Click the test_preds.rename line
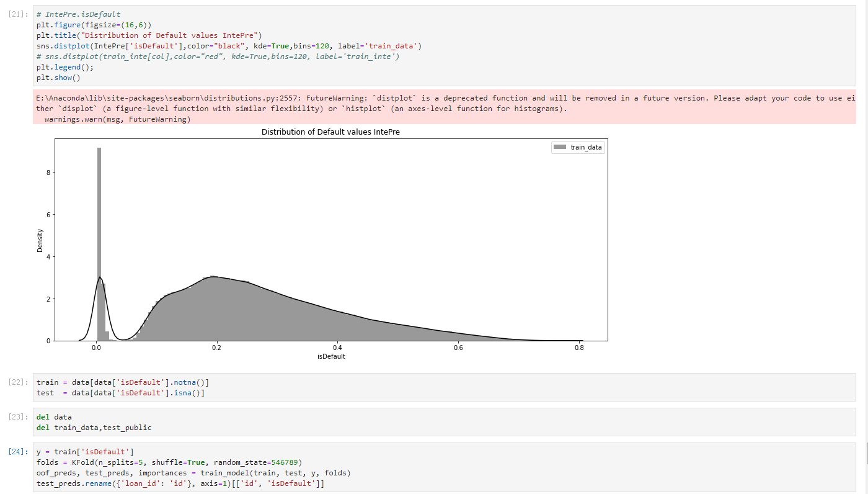The height and width of the screenshot is (494, 868). tap(180, 483)
